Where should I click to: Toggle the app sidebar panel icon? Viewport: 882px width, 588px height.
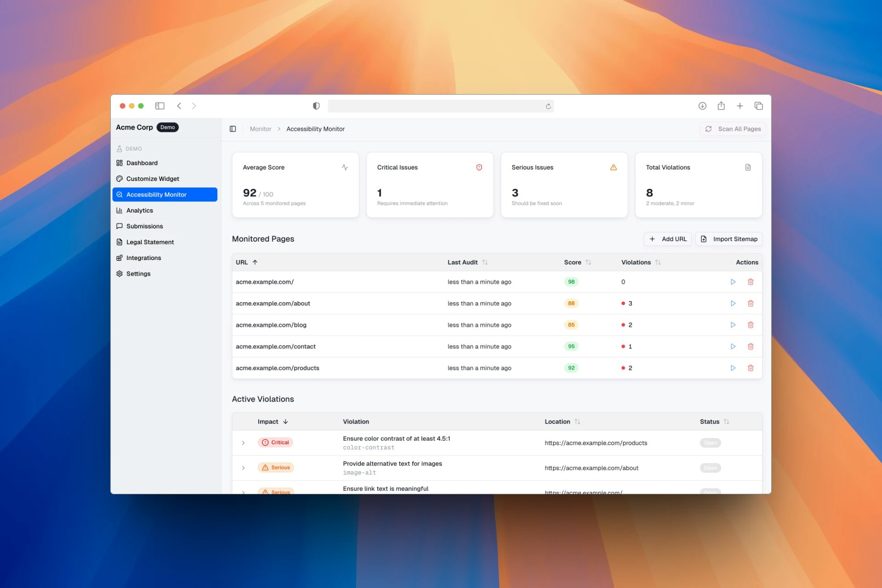[x=233, y=129]
